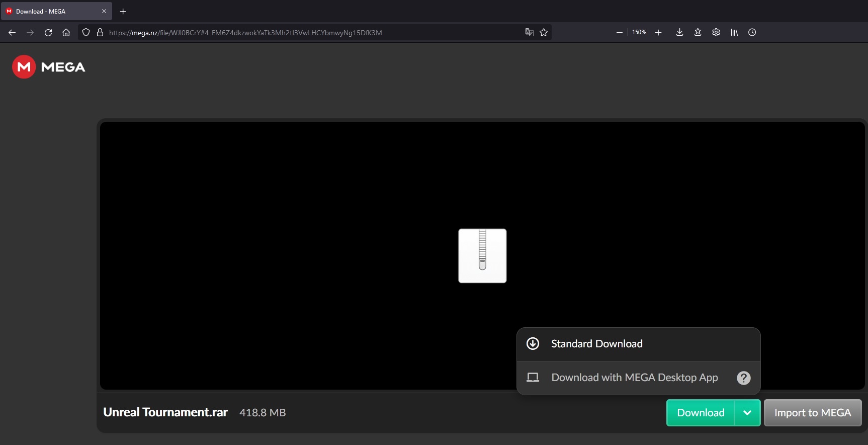Click the MEGA logo
868x445 pixels.
coord(49,67)
